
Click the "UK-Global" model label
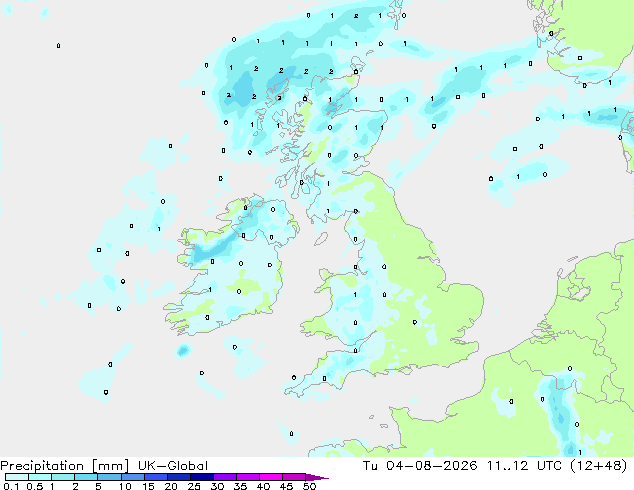[x=173, y=466]
